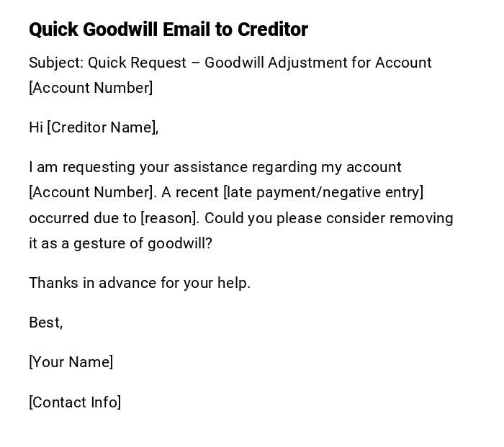
Task: Click the "Thanks in advance" line
Action: coord(139,283)
